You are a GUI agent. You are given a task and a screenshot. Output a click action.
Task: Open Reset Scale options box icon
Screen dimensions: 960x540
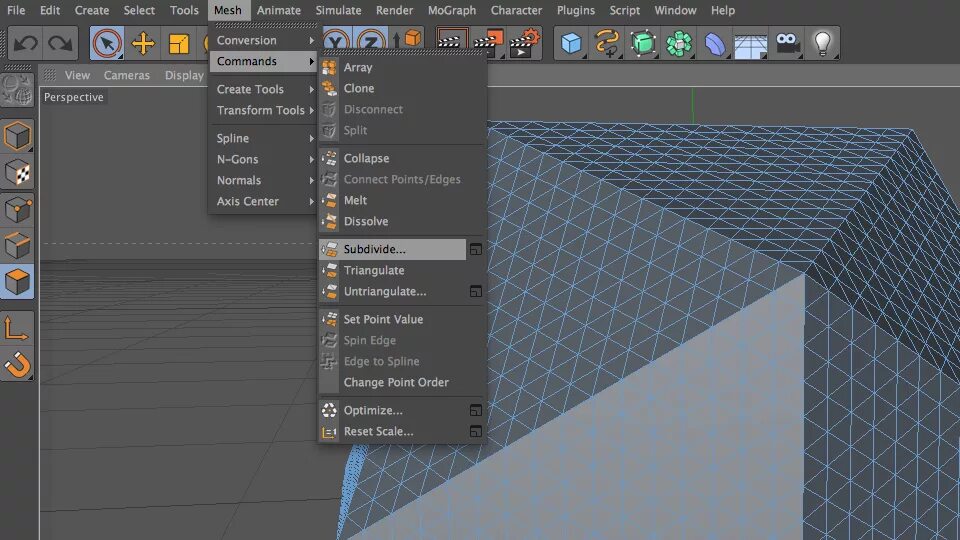476,431
